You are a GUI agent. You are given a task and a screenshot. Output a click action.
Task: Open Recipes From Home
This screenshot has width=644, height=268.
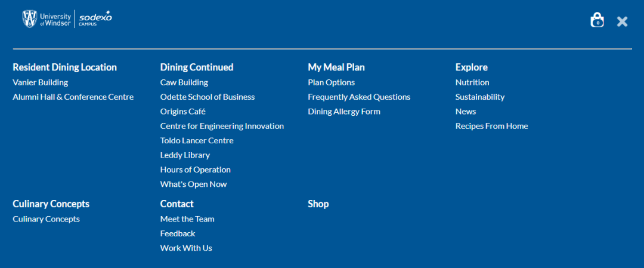click(491, 126)
